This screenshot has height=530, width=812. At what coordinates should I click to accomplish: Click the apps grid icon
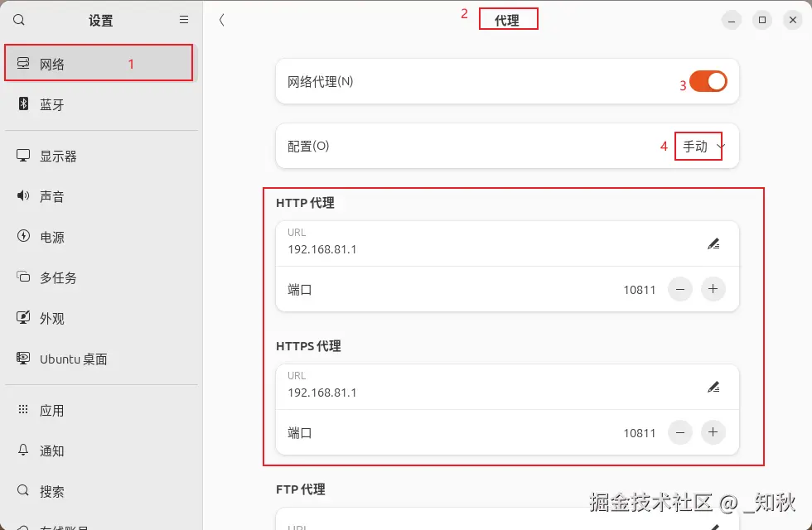[23, 409]
